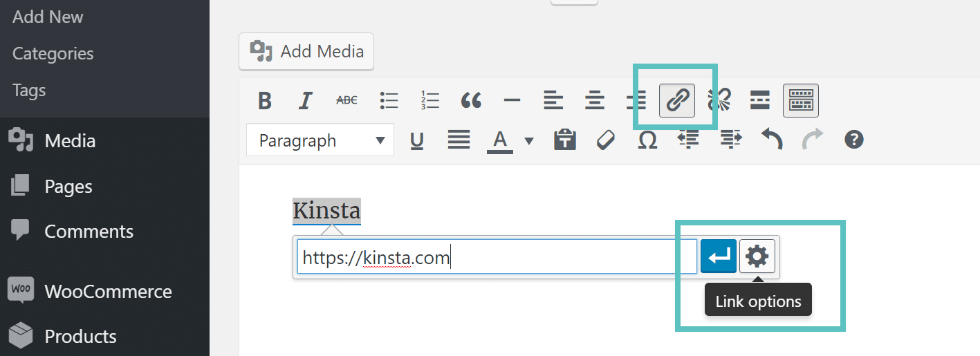Viewport: 980px width, 356px height.
Task: Apply Strikethrough (ABC) formatting
Action: (346, 101)
